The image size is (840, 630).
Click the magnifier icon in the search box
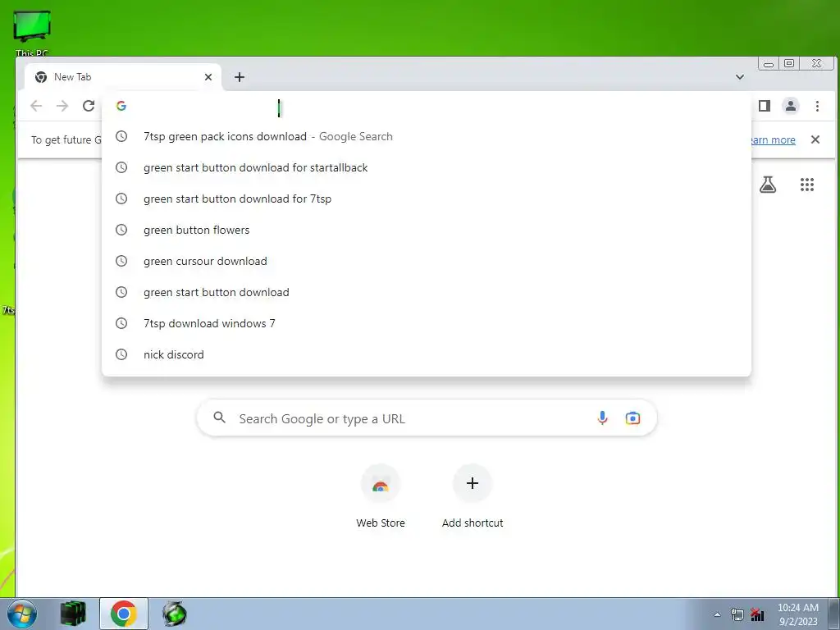point(219,418)
